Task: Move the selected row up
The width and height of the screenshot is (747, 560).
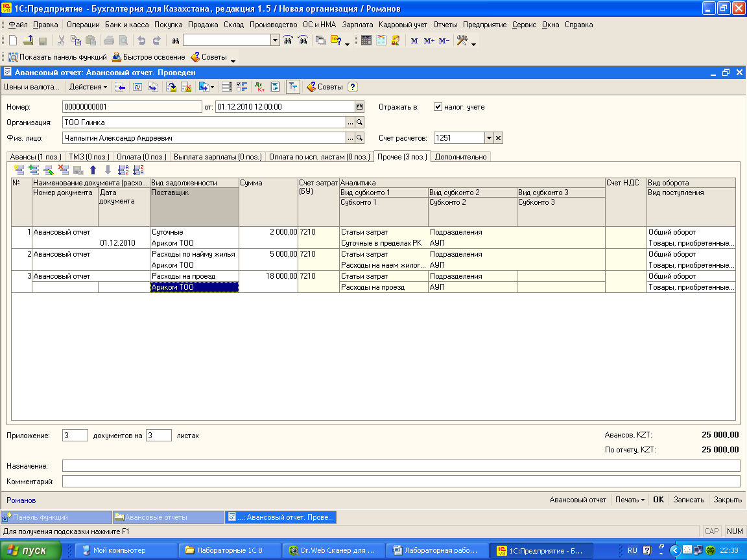Action: tap(93, 170)
